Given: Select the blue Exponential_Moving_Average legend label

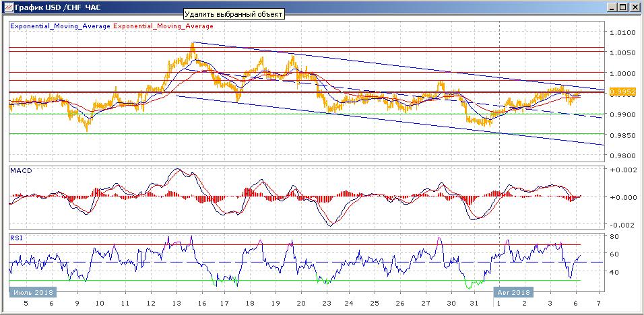Looking at the screenshot, I should [x=60, y=26].
